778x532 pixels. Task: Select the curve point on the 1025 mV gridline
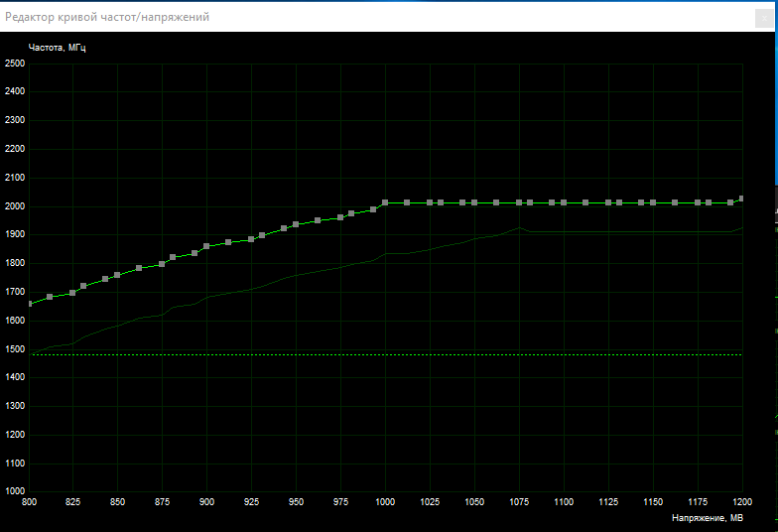click(x=430, y=202)
